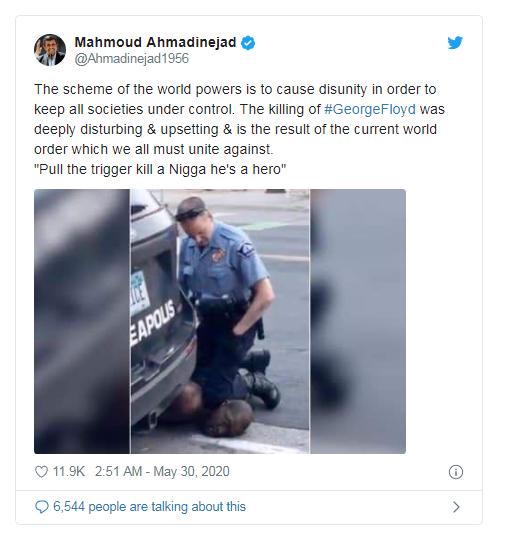Click the profile avatar picture
519x535 pixels.
pyautogui.click(x=50, y=50)
